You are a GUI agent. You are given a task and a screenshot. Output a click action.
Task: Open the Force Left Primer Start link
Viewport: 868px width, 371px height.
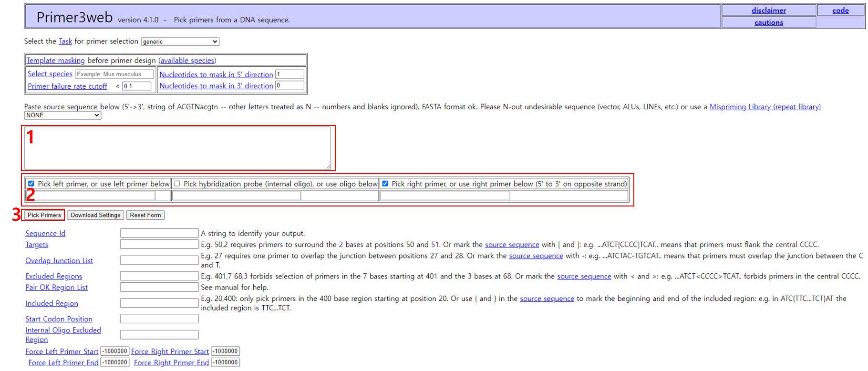click(x=62, y=351)
